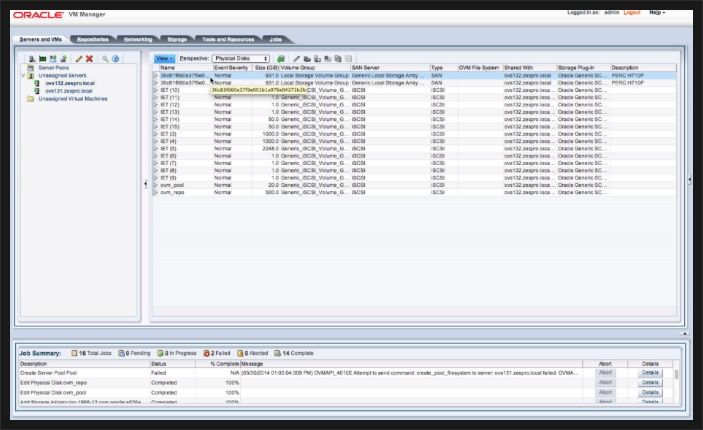The width and height of the screenshot is (703, 430).
Task: Click the Pending jobs icon
Action: tap(121, 353)
